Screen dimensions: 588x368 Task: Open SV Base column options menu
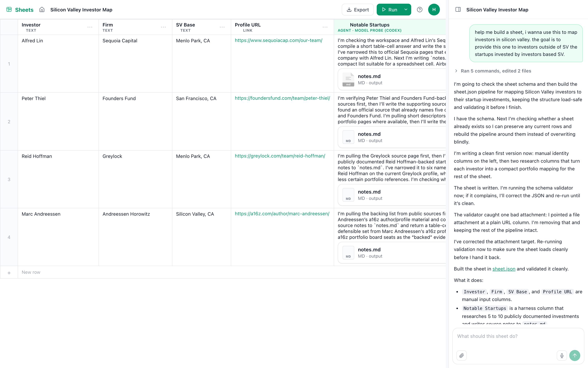222,27
